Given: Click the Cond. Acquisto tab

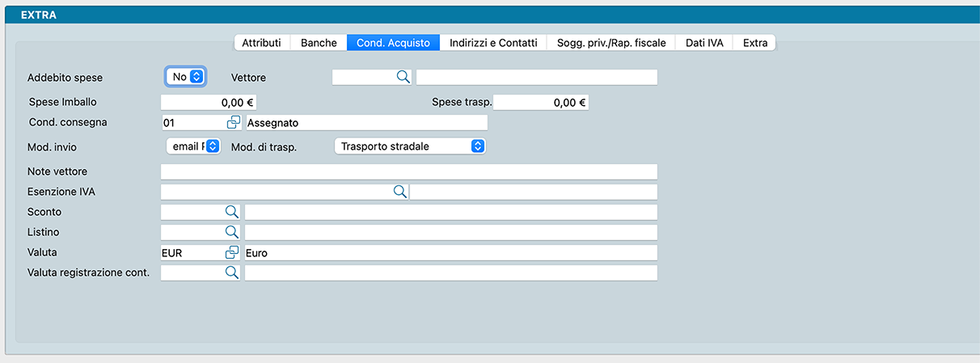Looking at the screenshot, I should [393, 43].
